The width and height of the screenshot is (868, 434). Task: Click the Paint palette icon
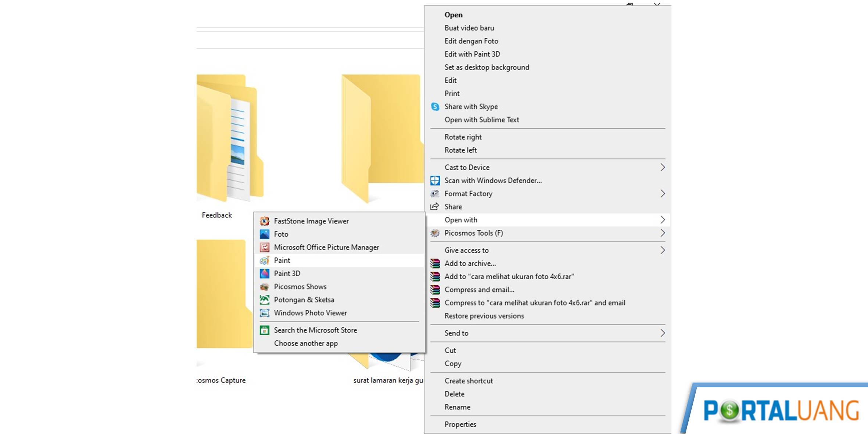(x=265, y=261)
